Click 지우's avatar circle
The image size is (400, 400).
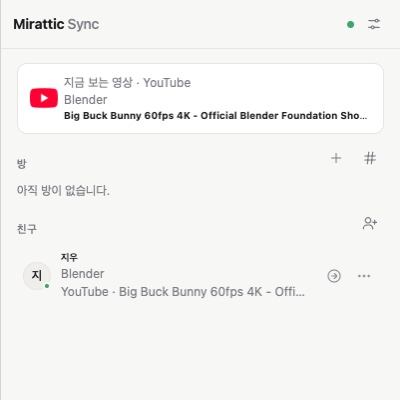tap(37, 276)
